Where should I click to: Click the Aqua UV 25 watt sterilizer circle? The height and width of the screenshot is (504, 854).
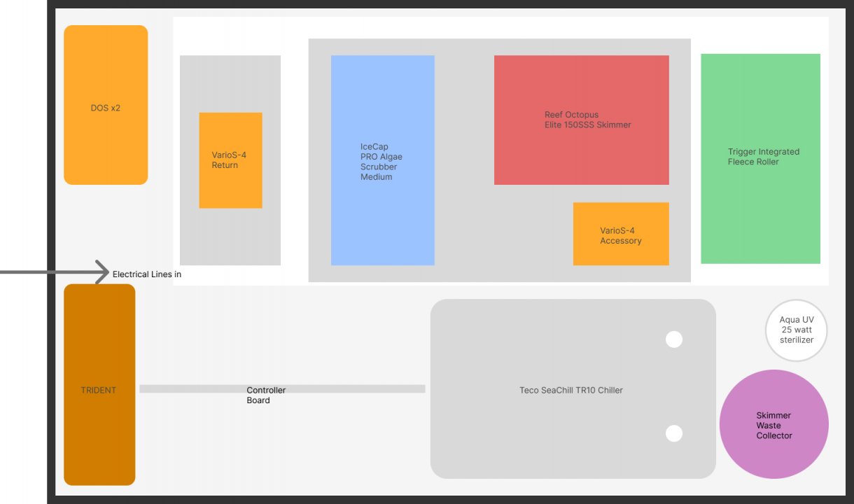[796, 330]
